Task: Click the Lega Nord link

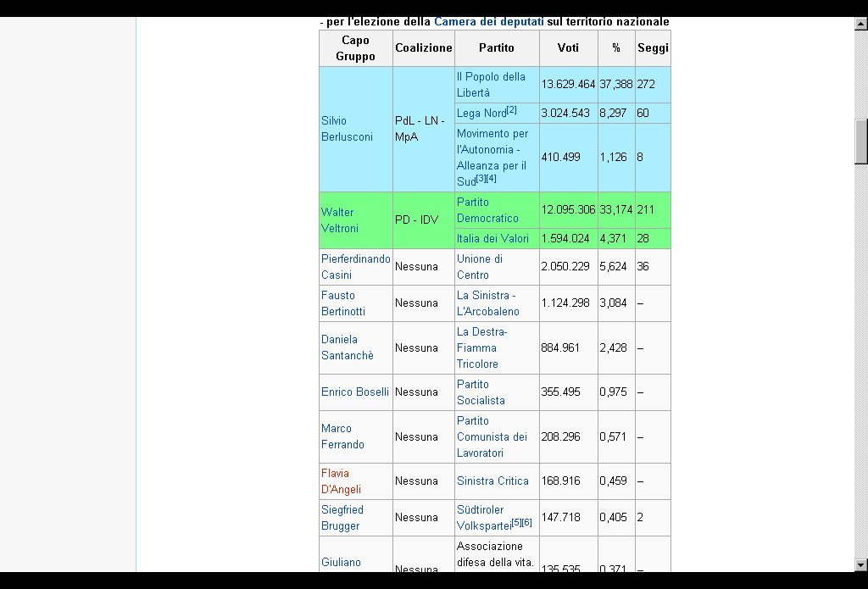Action: click(x=481, y=114)
